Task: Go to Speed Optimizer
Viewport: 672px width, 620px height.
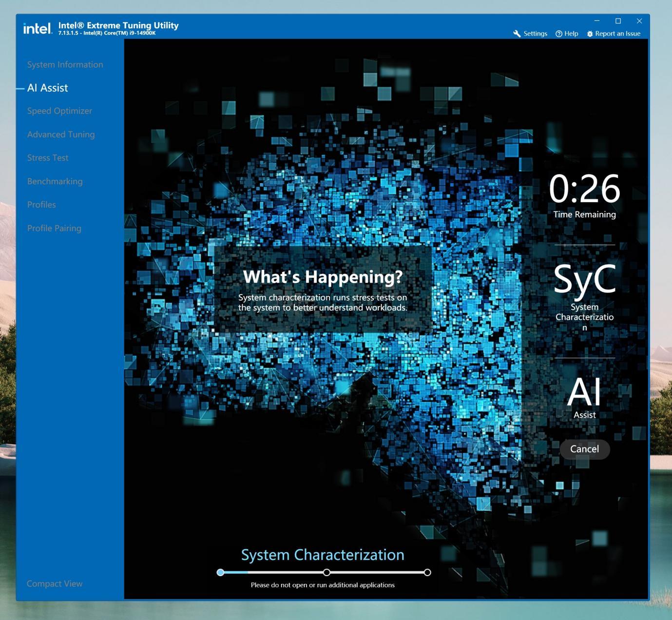Action: click(x=59, y=111)
